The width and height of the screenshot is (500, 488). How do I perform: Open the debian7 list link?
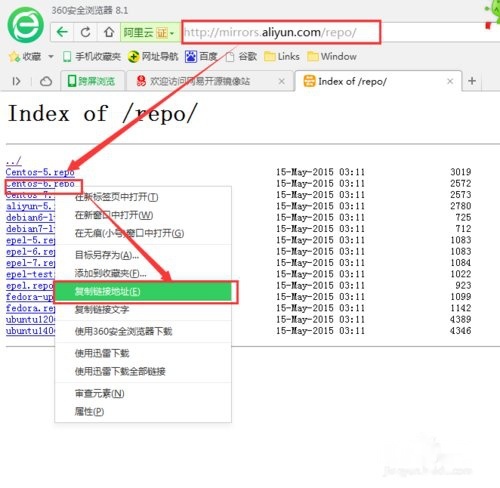point(30,229)
